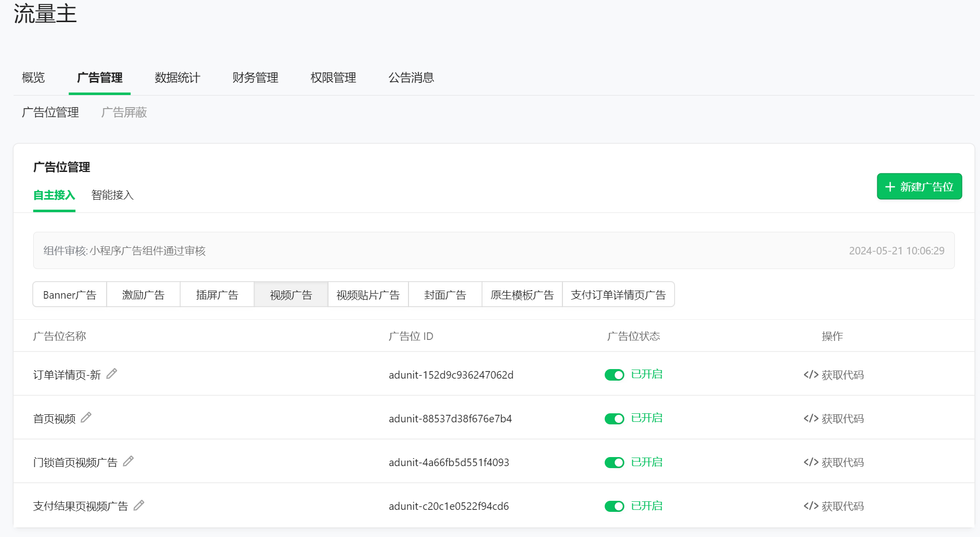Screen dimensions: 980x537
Task: Choose Banner广告 ad type
Action: point(70,295)
